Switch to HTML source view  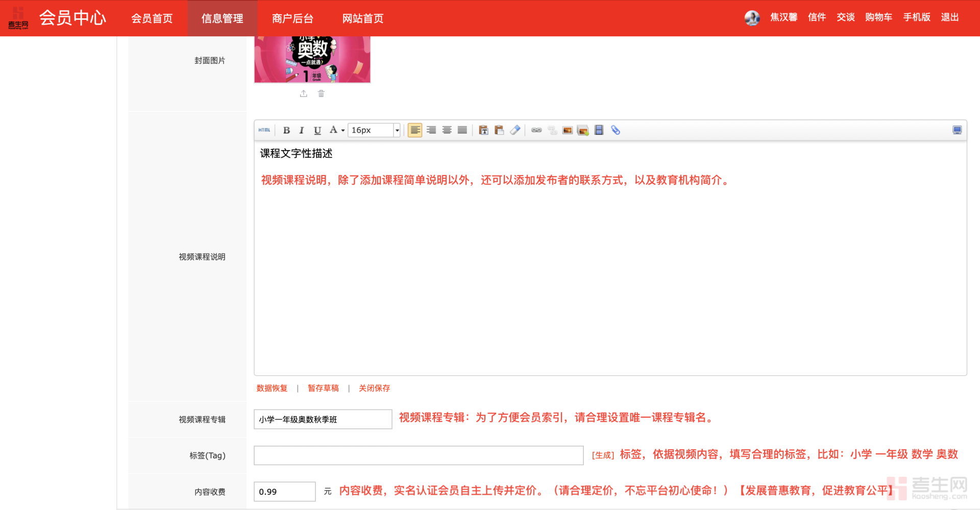point(264,130)
